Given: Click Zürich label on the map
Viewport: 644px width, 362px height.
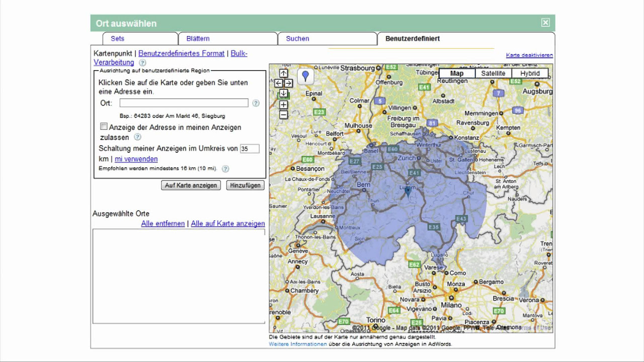Looking at the screenshot, I should 407,158.
